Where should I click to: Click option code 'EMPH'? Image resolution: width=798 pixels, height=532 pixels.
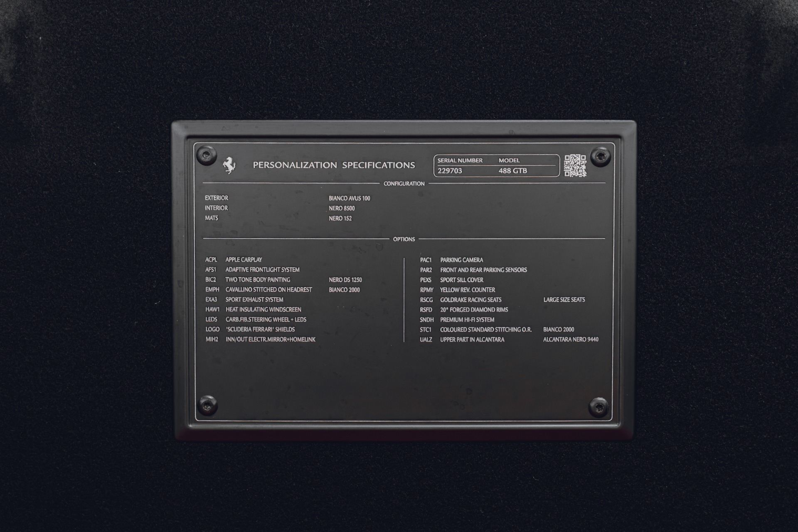(x=212, y=289)
